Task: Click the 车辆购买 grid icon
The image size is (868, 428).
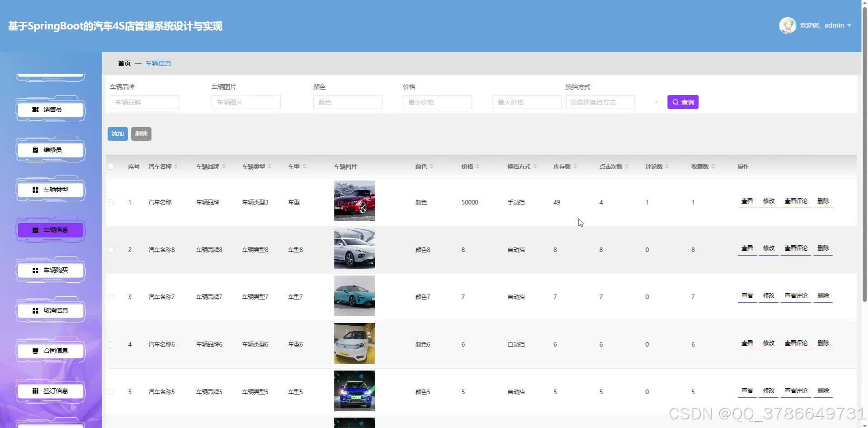Action: coord(35,271)
